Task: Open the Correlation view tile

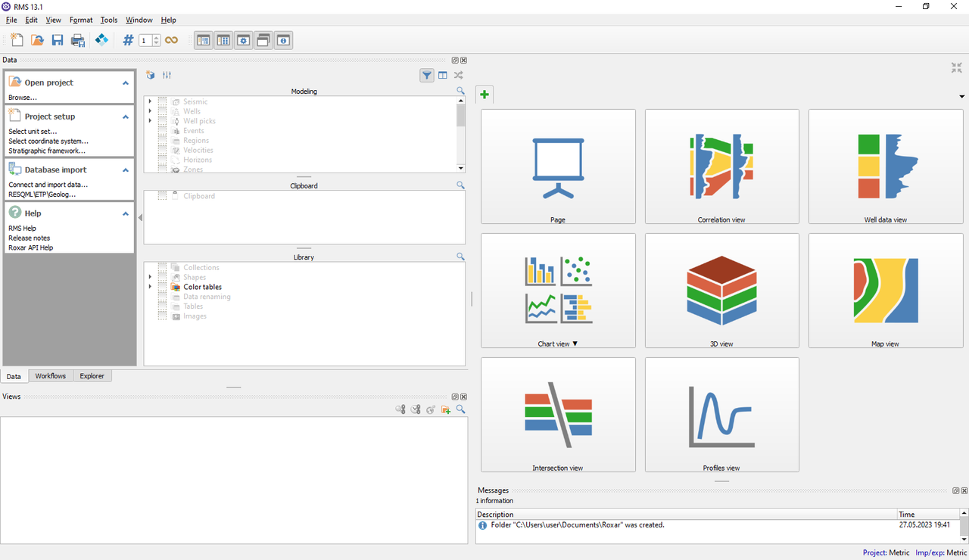Action: pos(722,166)
